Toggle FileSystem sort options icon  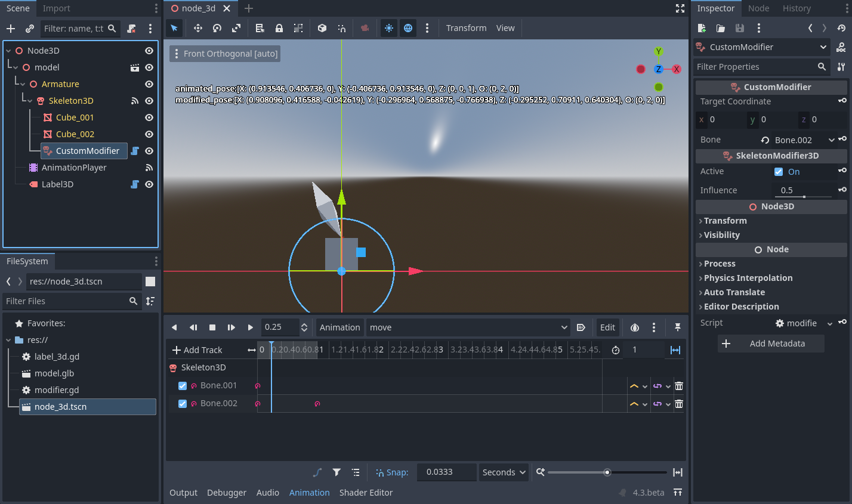tap(150, 301)
